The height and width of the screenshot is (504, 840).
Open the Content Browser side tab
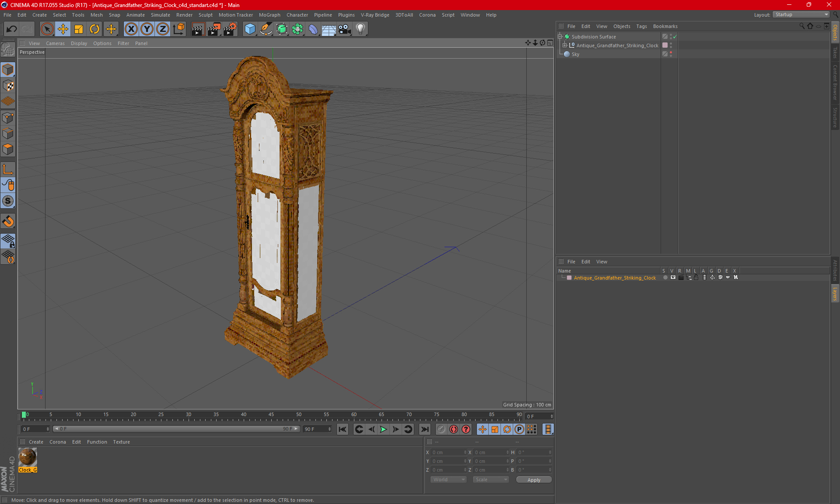click(835, 82)
